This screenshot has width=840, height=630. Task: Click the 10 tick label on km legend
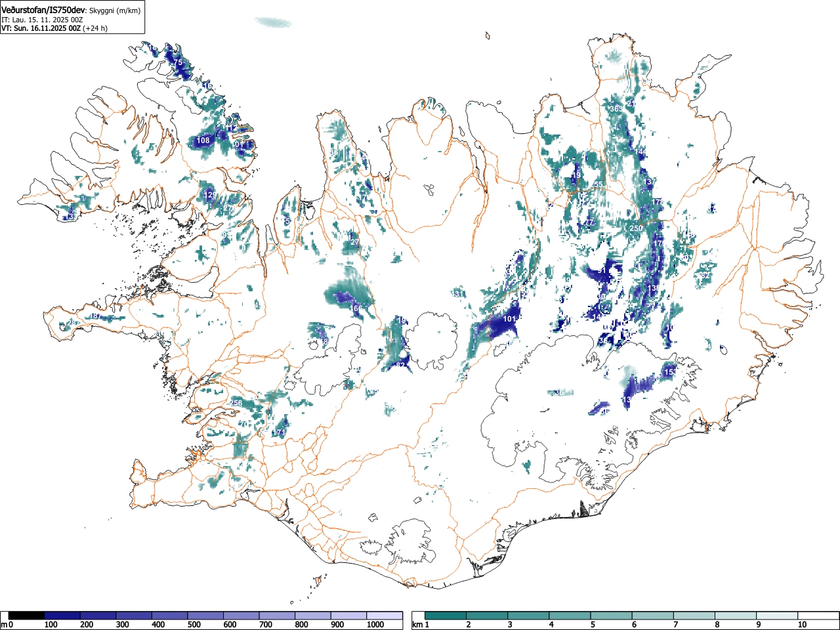tap(802, 625)
